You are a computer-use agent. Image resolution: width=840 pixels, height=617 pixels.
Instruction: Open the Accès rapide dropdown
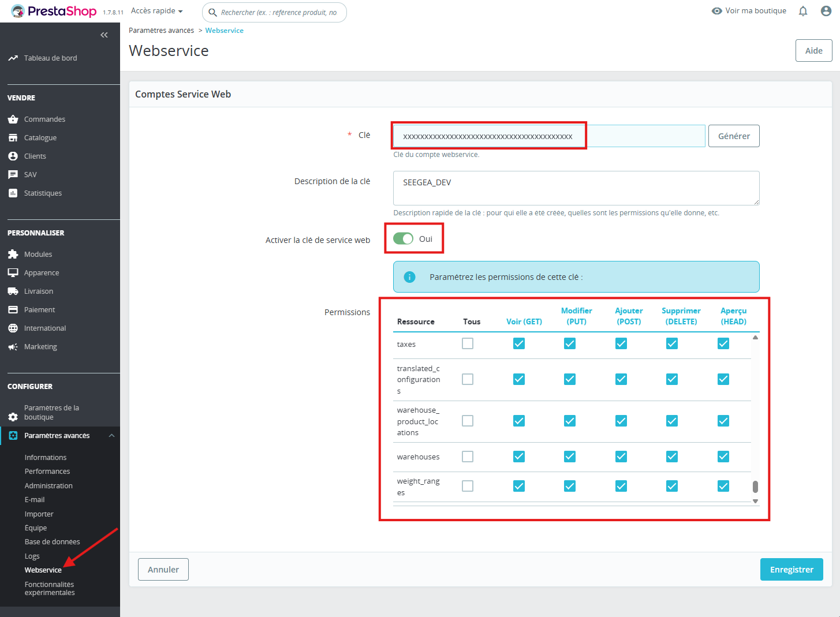point(156,10)
